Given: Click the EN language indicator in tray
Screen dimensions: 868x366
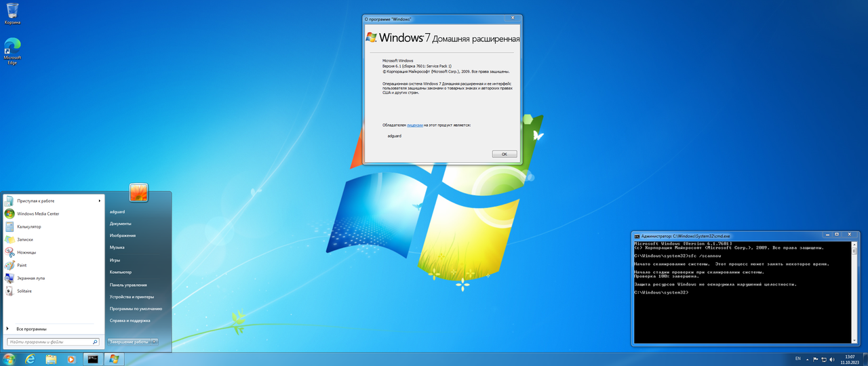Looking at the screenshot, I should point(797,359).
